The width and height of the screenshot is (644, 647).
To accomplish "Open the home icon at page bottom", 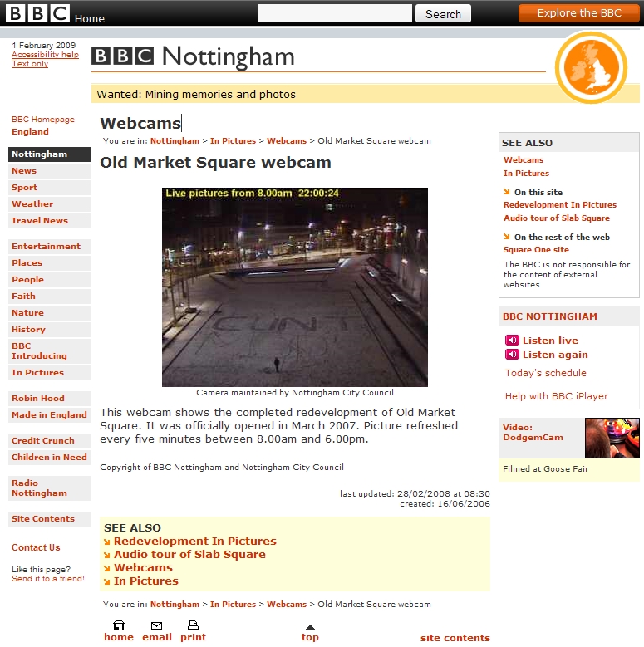I will click(119, 625).
